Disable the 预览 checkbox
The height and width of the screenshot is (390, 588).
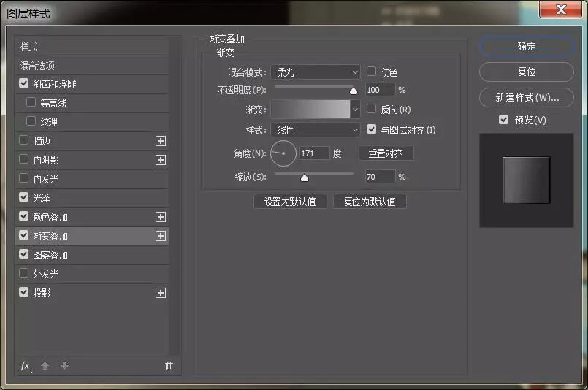[x=503, y=120]
